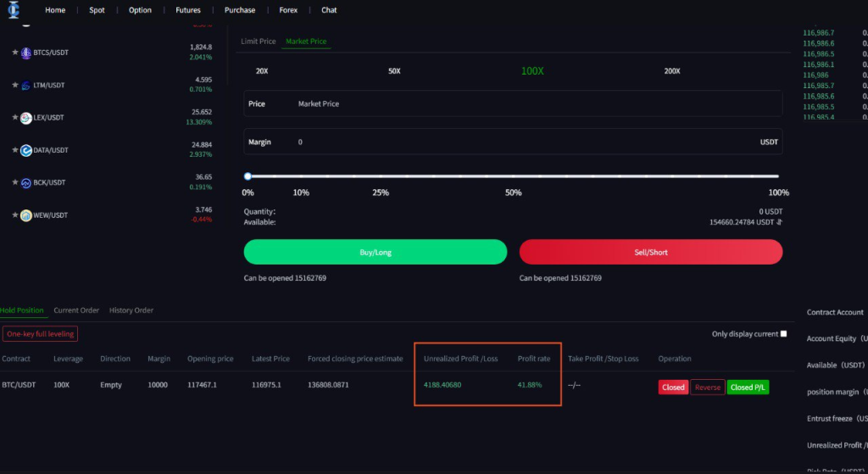Set margin slider to 50% mark
This screenshot has width=868, height=474.
point(513,176)
